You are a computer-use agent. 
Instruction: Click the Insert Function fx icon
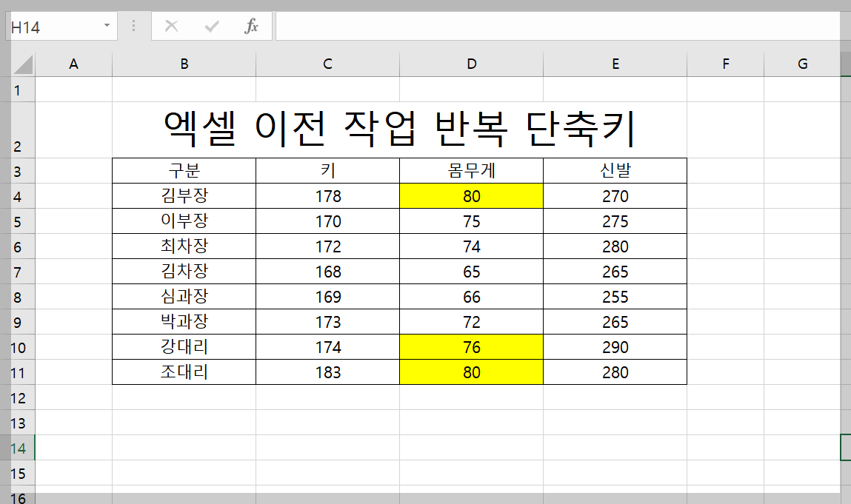[251, 25]
